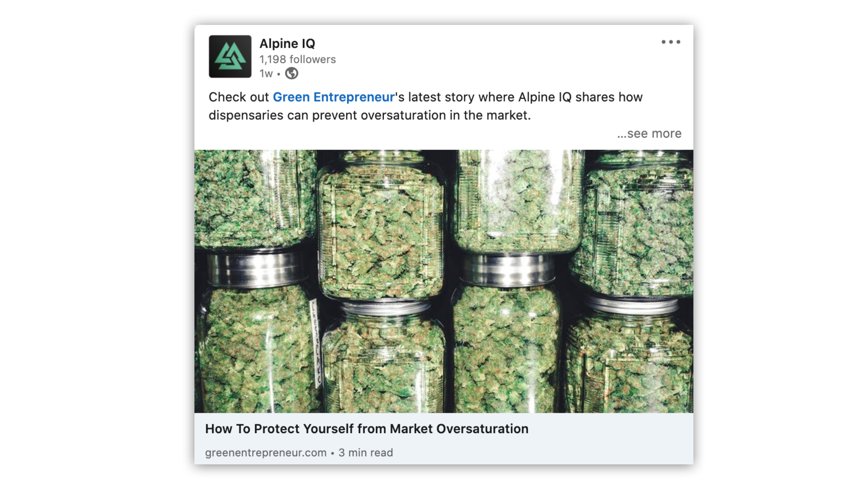Image resolution: width=868 pixels, height=488 pixels.
Task: Open the three-dot post options menu
Action: pyautogui.click(x=671, y=42)
